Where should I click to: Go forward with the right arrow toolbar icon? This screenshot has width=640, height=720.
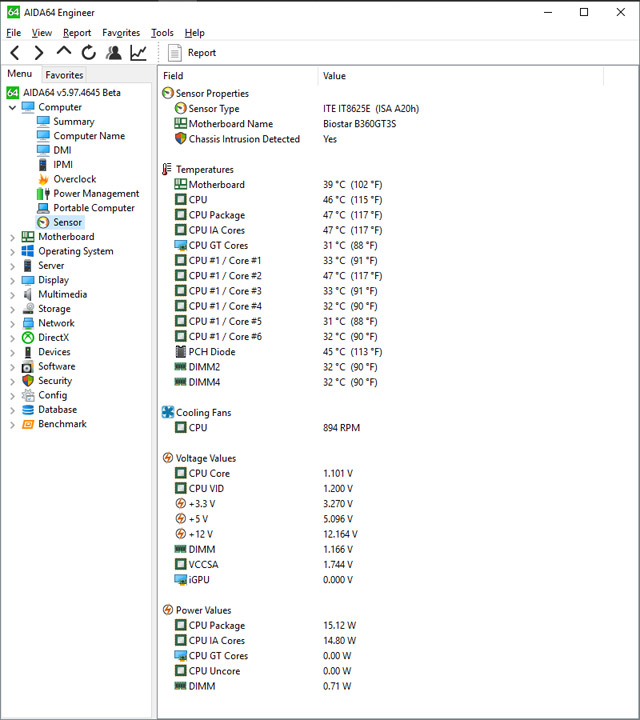tap(39, 53)
